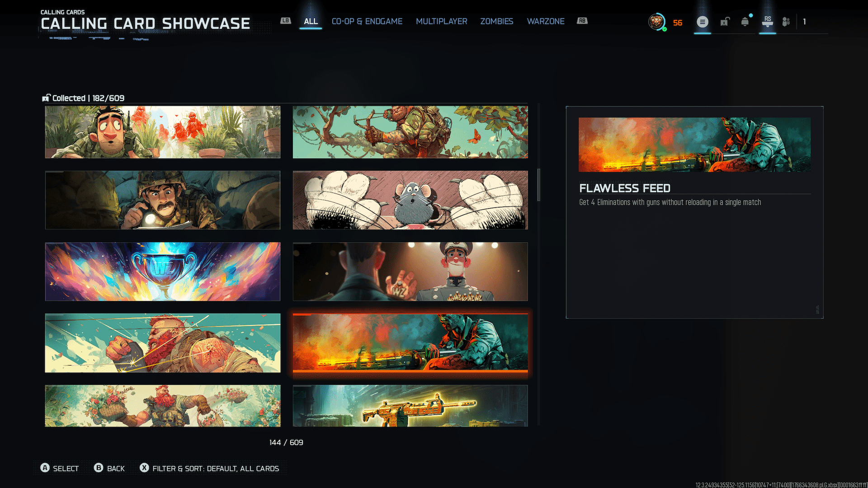Click the player rank emblem avatar
The width and height of the screenshot is (868, 488).
coord(656,22)
